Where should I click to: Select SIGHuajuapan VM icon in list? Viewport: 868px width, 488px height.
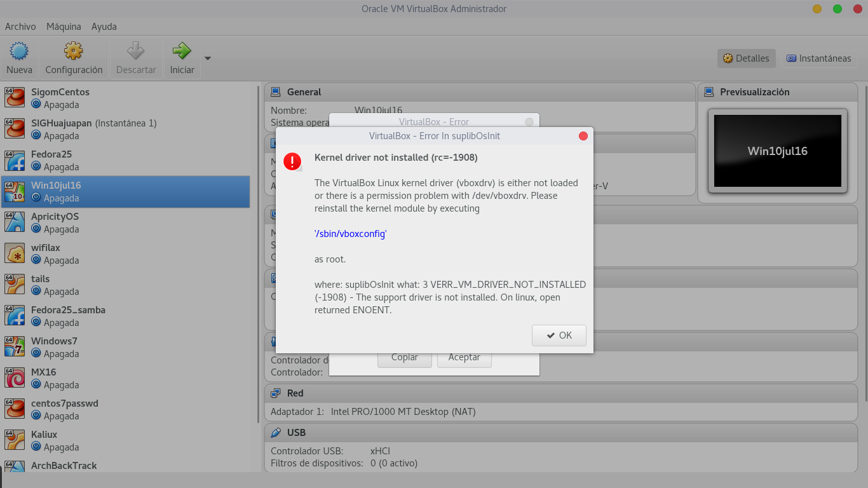[x=15, y=129]
